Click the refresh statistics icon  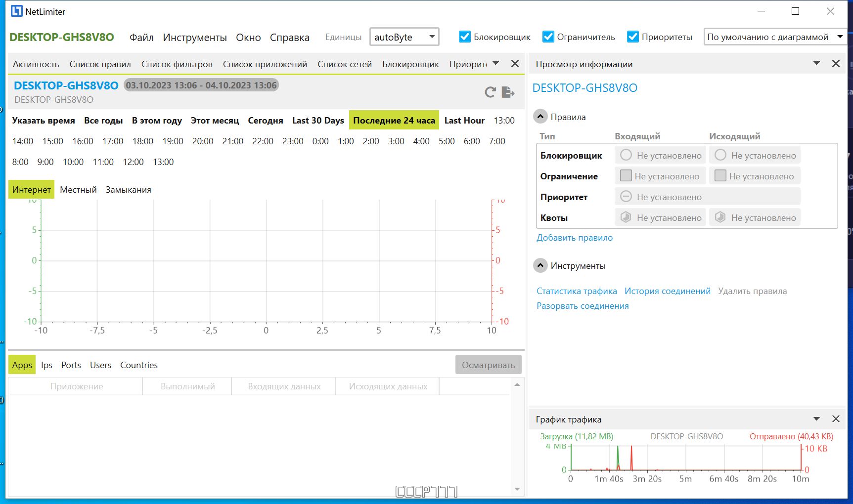click(490, 92)
